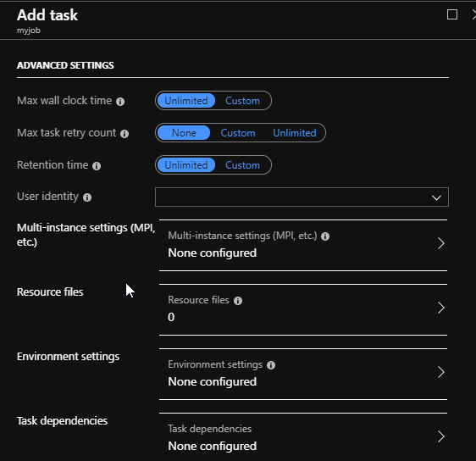The width and height of the screenshot is (476, 461).
Task: Open info icon for Multi-instance settings (MPI, etc.)
Action: pos(325,236)
